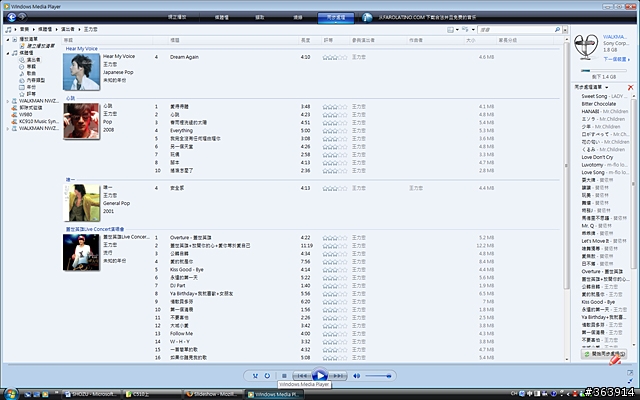Expand the WALKMAN NWZ node below KC910
Screen dimensions: 640x400
(x=7, y=129)
